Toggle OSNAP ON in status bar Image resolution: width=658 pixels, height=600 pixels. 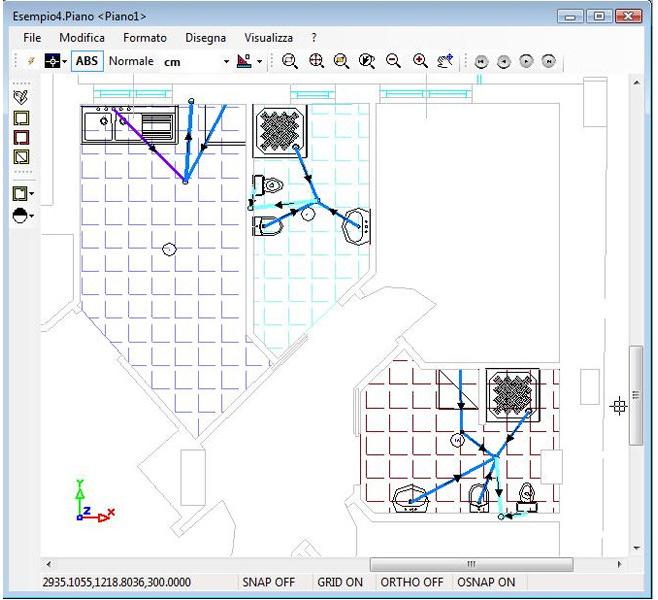[486, 582]
